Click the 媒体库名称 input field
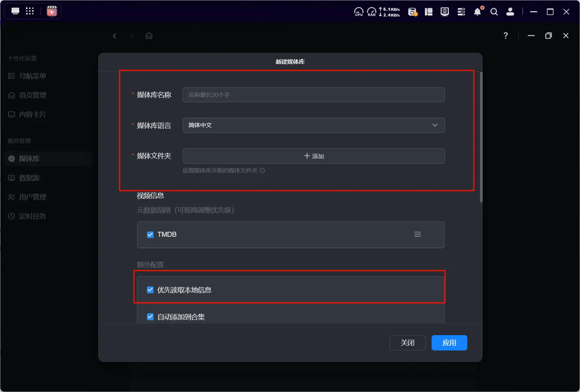 (313, 95)
